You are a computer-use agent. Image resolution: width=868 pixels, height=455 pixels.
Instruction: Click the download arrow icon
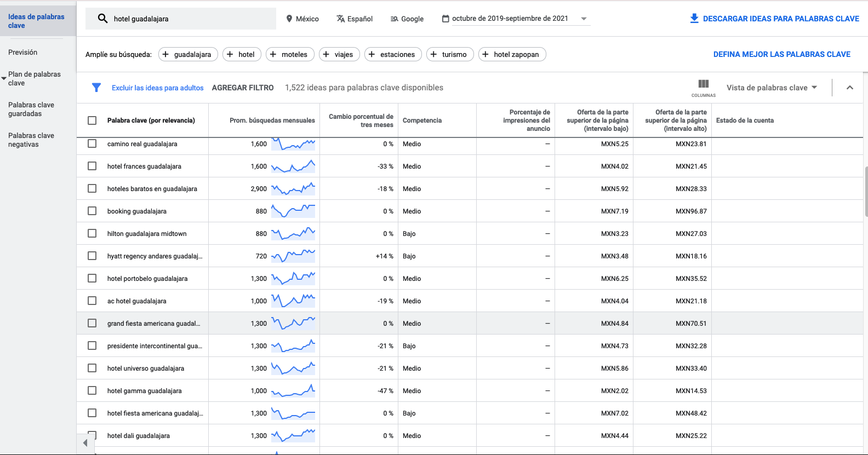pyautogui.click(x=694, y=19)
